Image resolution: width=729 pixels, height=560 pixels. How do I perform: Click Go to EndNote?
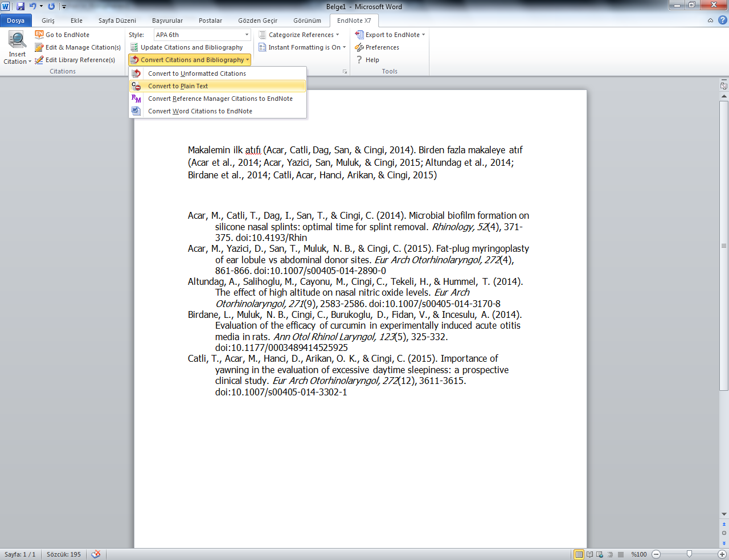pyautogui.click(x=62, y=35)
